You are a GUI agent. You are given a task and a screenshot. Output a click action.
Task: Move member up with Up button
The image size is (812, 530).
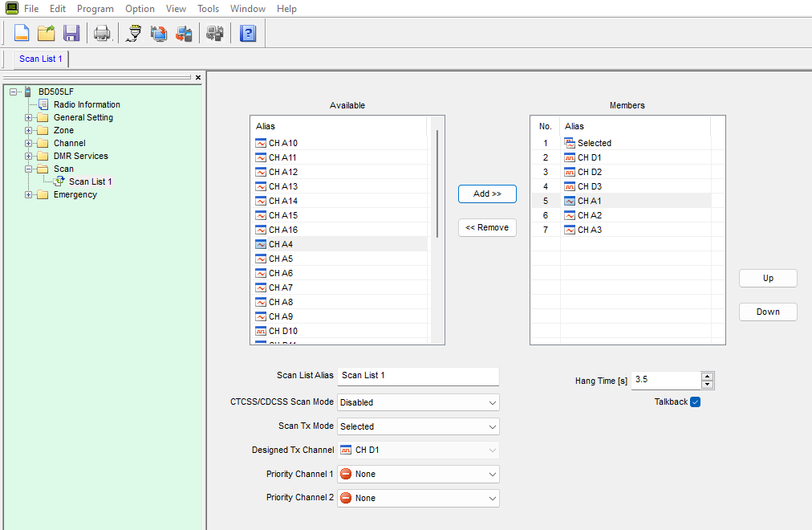point(768,278)
